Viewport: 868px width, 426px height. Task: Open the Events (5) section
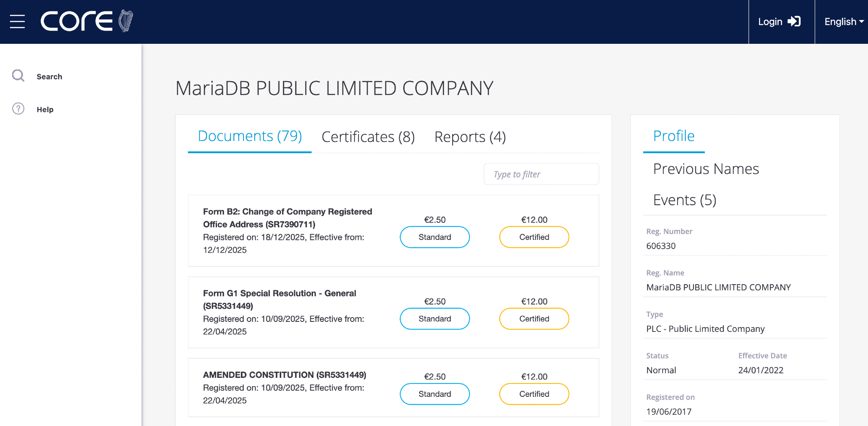click(x=684, y=200)
